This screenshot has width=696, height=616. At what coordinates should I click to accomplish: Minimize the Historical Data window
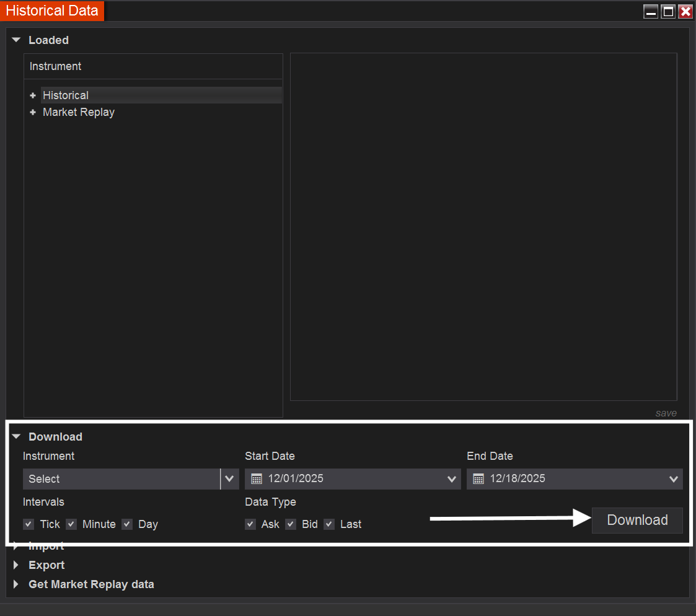pos(651,12)
